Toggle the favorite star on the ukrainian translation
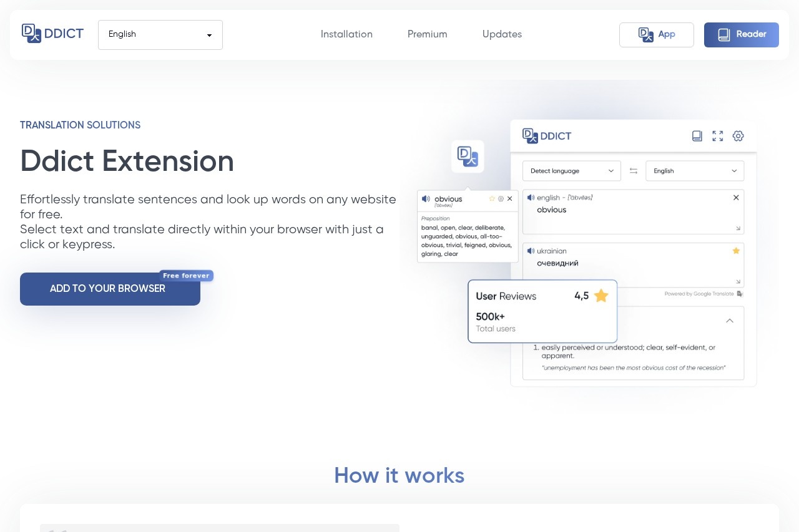 tap(736, 251)
